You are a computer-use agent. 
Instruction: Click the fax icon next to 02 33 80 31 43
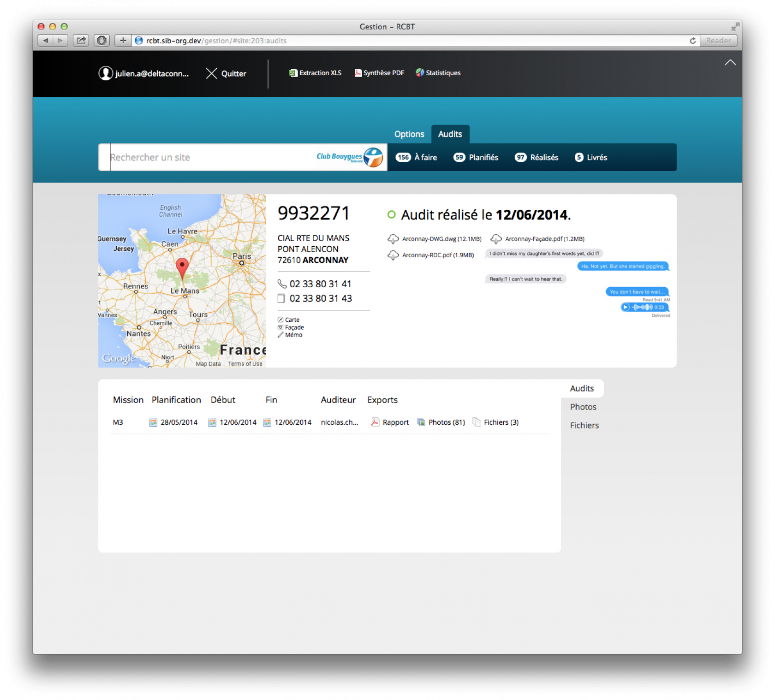click(x=281, y=298)
